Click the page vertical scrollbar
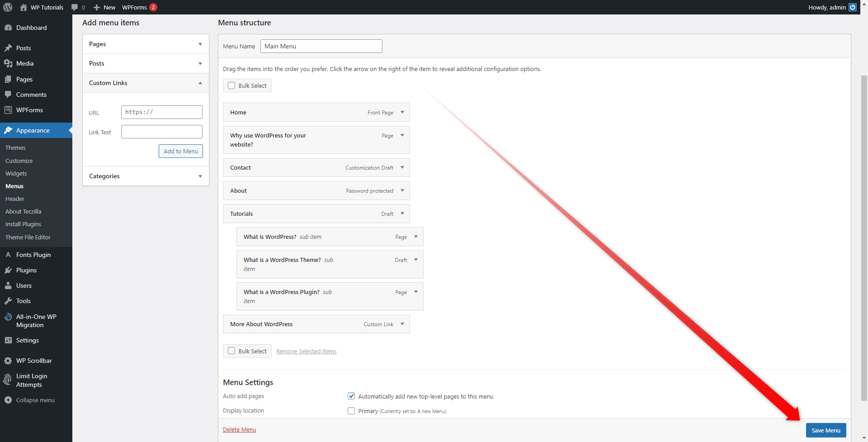The width and height of the screenshot is (868, 442). 864,238
